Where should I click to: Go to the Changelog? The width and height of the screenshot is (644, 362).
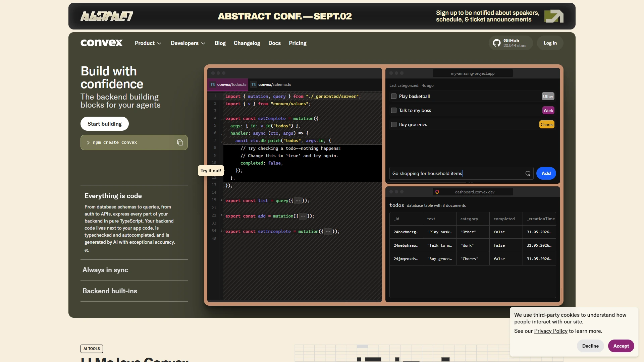point(247,43)
